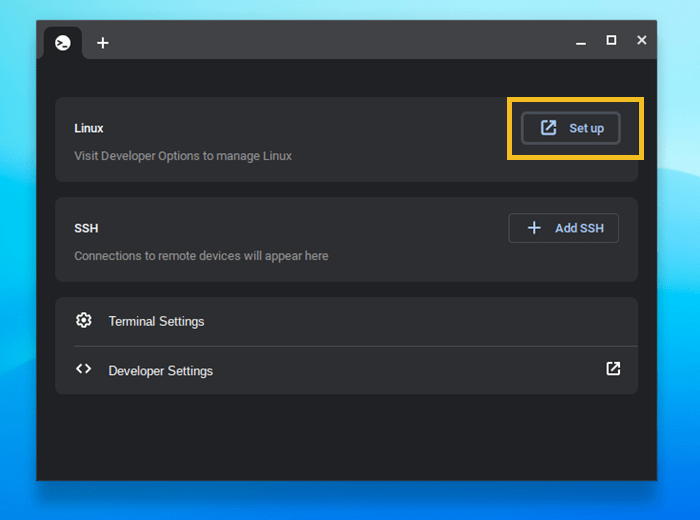Click 'Visit Developer Options to manage Linux' text
This screenshot has width=700, height=520.
pos(183,156)
